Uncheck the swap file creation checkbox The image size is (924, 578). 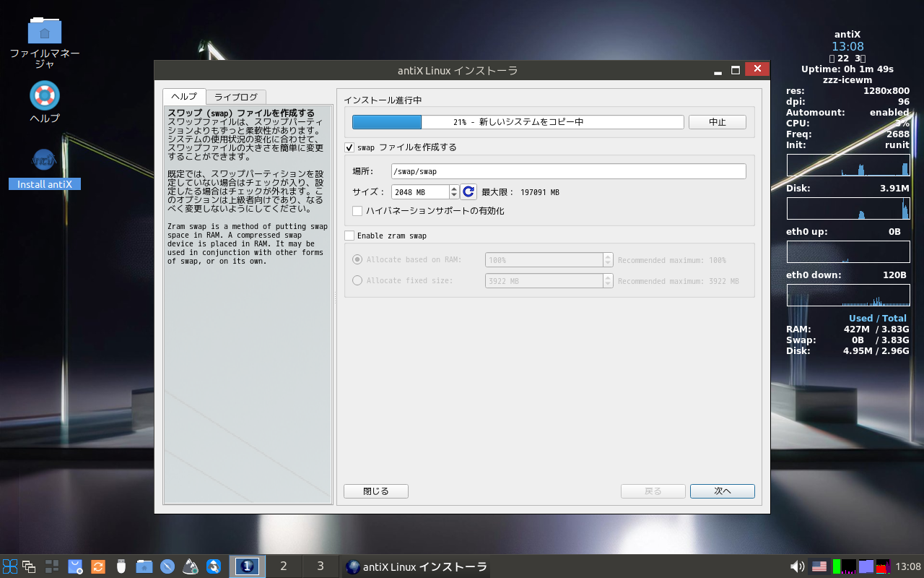pyautogui.click(x=350, y=147)
